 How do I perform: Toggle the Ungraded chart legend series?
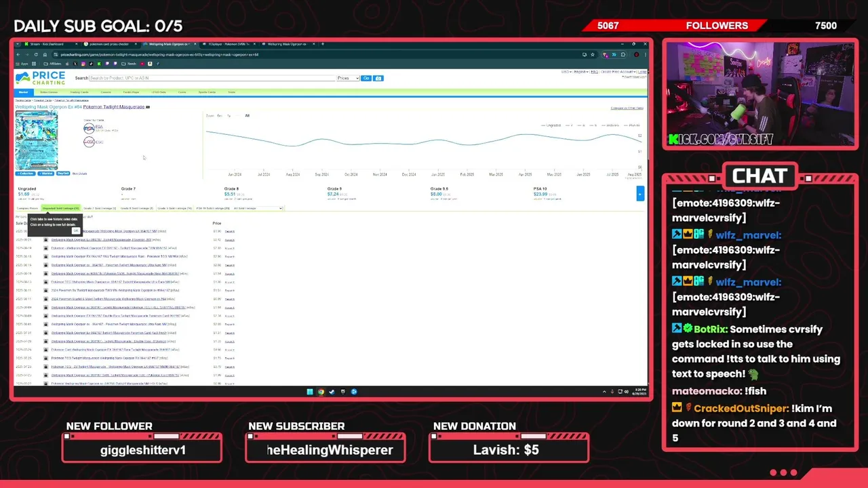tap(551, 125)
